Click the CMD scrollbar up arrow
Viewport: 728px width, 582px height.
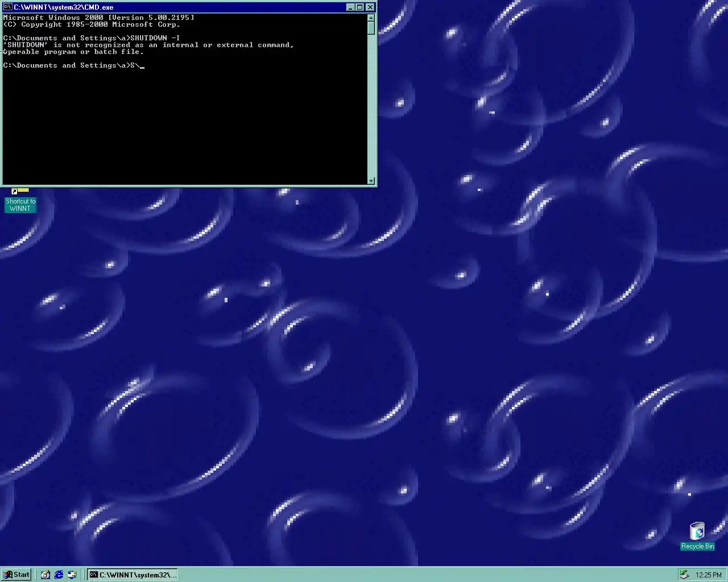tap(371, 17)
